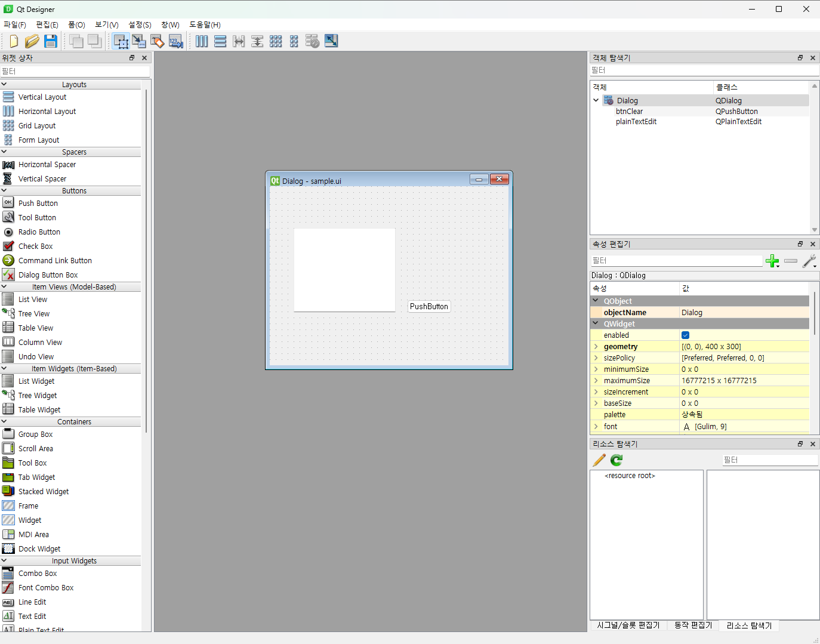Open the 도움말(H) menu
Image resolution: width=820 pixels, height=644 pixels.
click(205, 24)
